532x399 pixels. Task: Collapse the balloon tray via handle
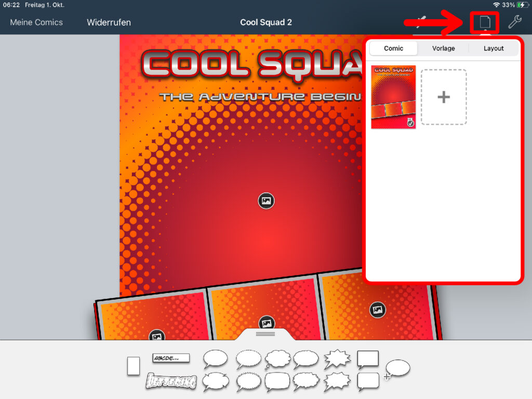tap(265, 334)
